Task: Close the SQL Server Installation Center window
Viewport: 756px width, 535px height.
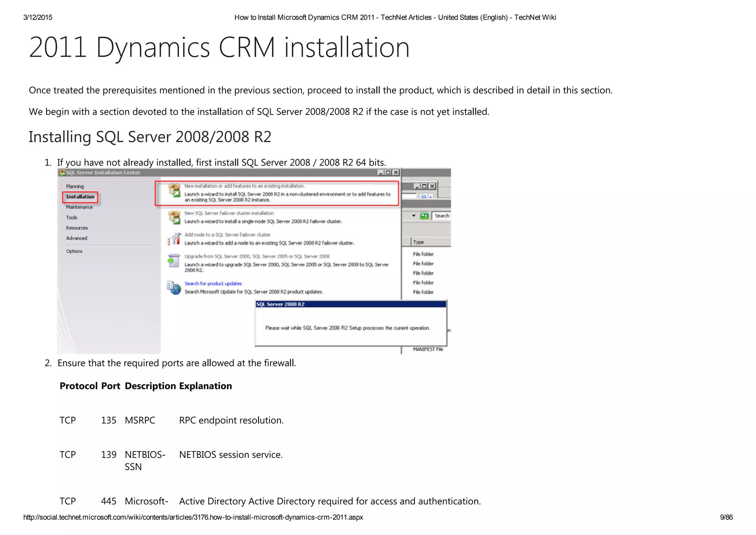Action: 396,173
